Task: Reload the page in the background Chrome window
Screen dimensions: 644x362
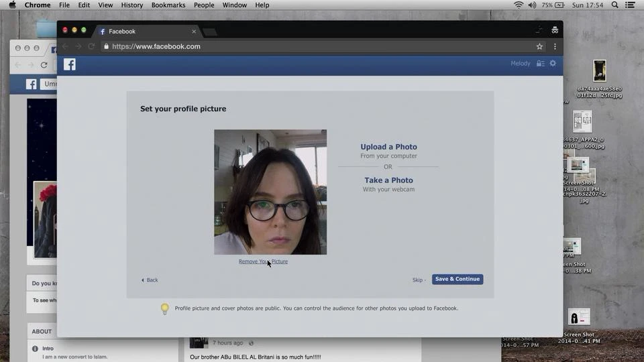Action: point(44,65)
